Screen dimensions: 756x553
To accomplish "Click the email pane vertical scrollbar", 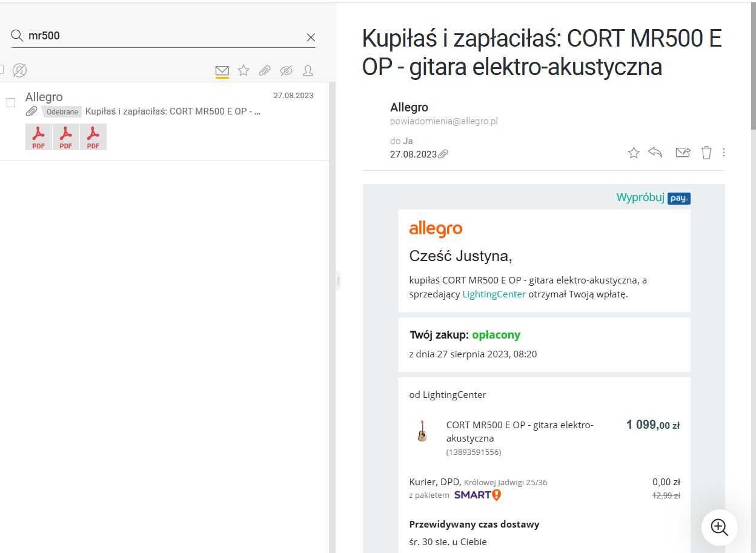I will [x=753, y=67].
